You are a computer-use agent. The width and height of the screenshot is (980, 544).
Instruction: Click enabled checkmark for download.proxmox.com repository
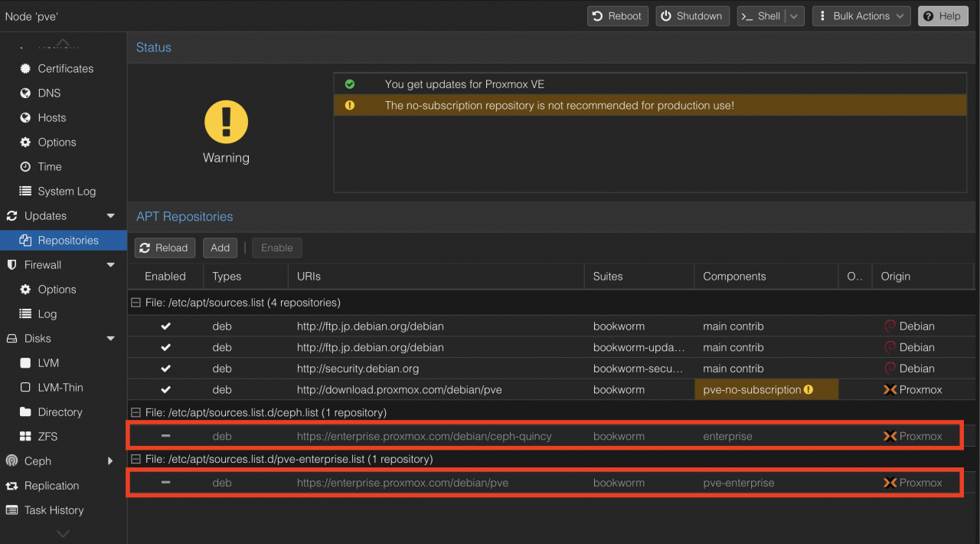165,389
